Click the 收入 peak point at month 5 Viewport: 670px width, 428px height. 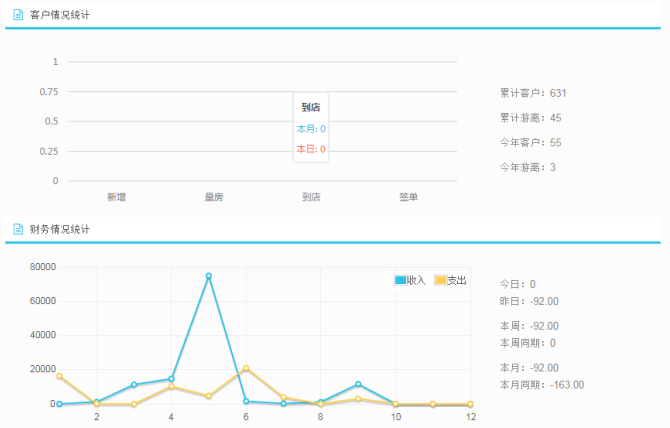pos(209,276)
